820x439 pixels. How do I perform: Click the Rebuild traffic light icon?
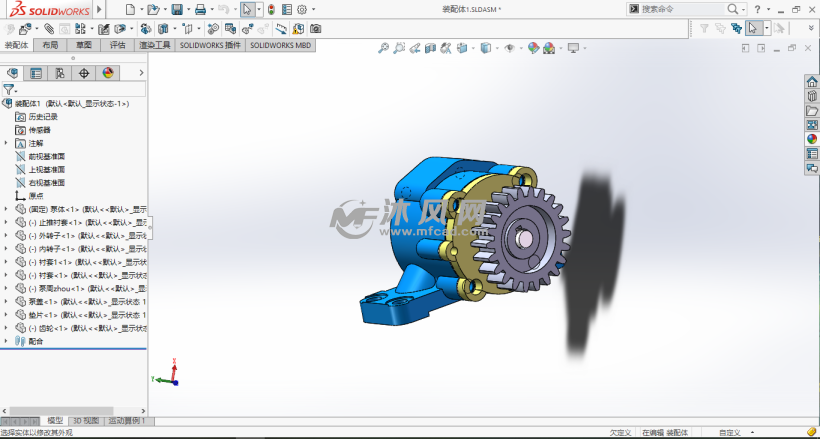tap(271, 9)
